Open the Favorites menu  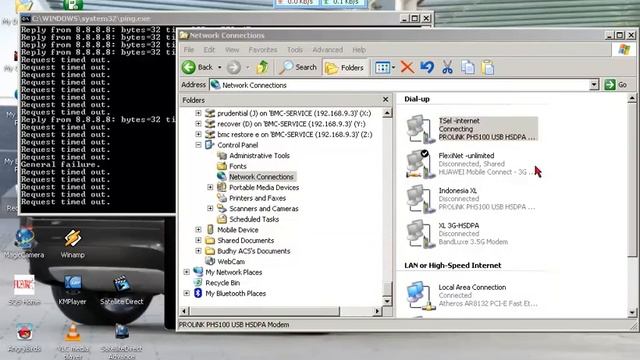[263, 50]
